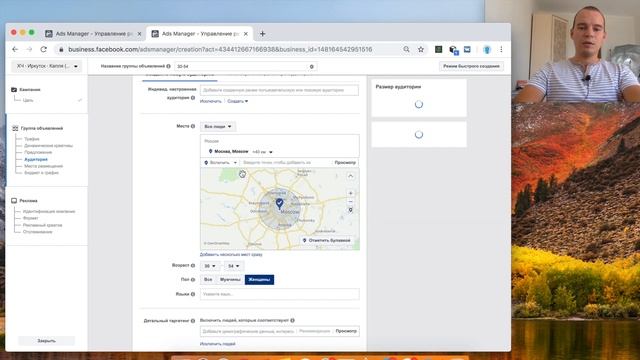Click the URL in the address bar
The height and width of the screenshot is (360, 640).
coord(220,49)
